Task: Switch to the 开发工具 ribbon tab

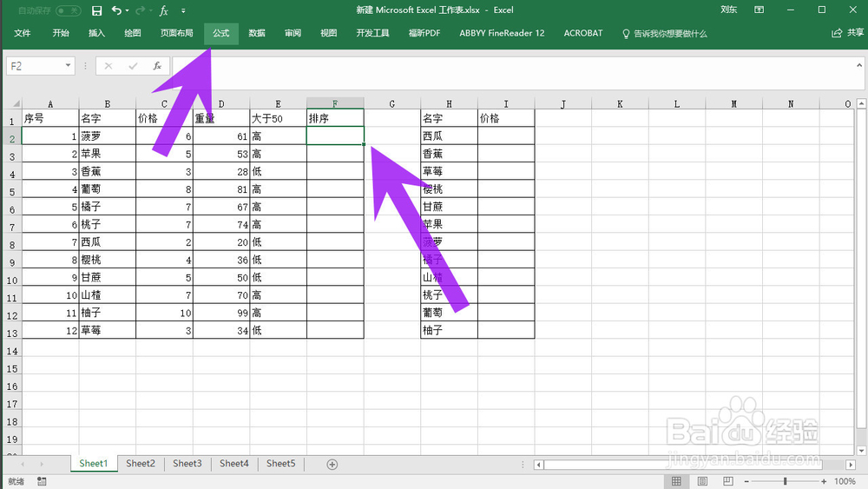Action: (372, 33)
